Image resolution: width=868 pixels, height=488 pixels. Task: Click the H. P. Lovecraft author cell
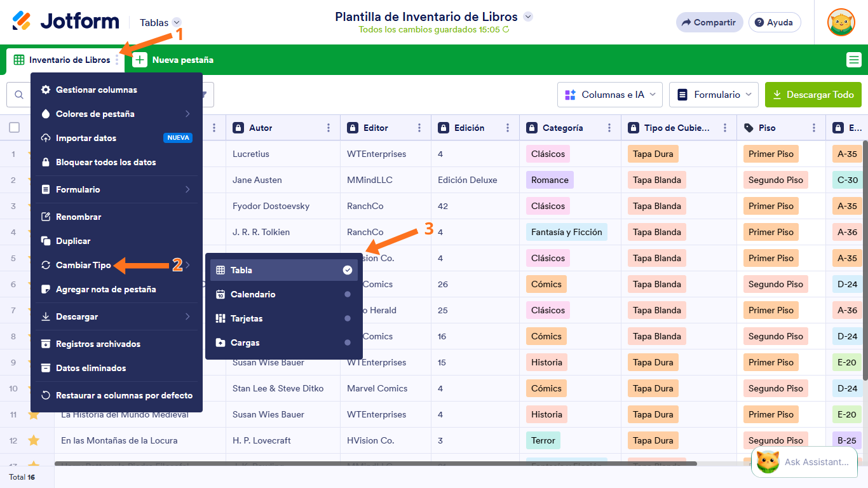point(283,440)
